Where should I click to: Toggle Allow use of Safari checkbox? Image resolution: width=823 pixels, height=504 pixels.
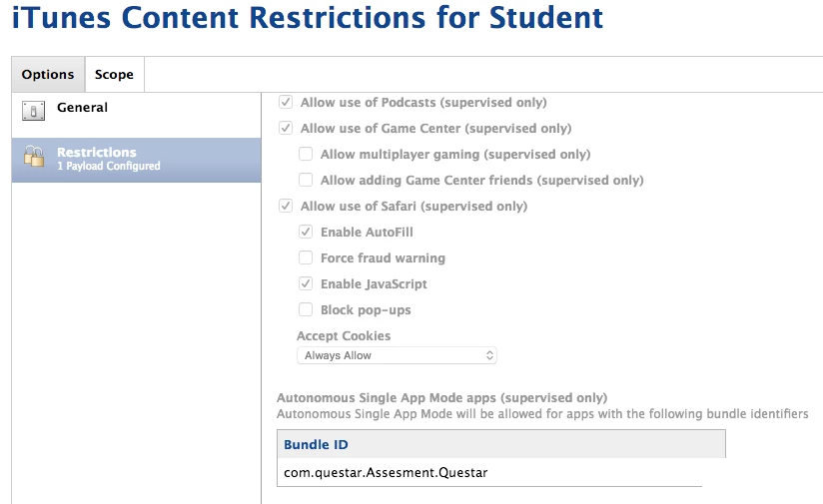(286, 207)
